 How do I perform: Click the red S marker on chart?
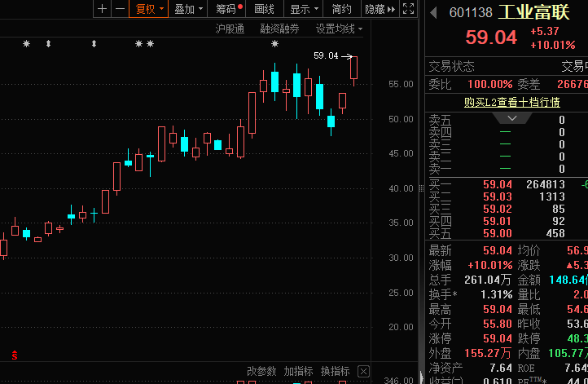click(x=14, y=355)
